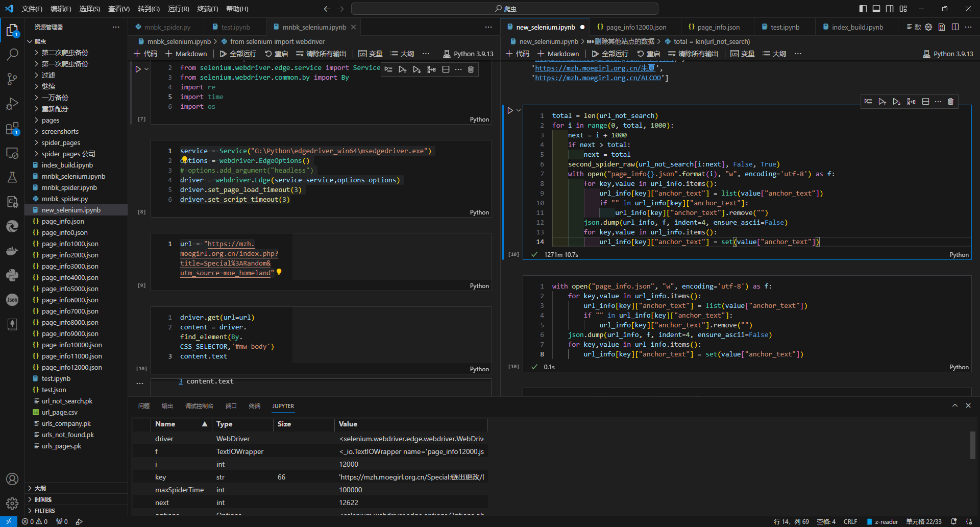Click 全部运行 in the left notebook toolbar
Screen dimensions: 980x527
pos(238,54)
